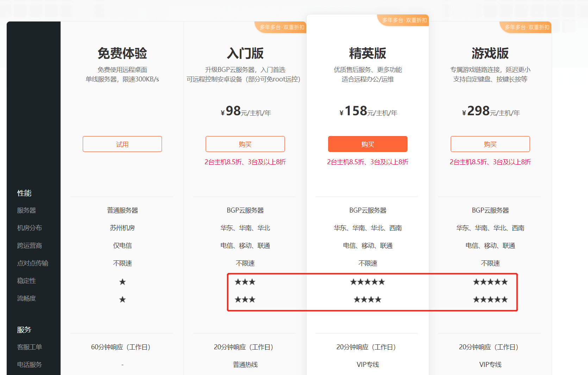This screenshot has width=588, height=375.
Task: Click the ¥298元/主机/年 price
Action: pos(490,111)
